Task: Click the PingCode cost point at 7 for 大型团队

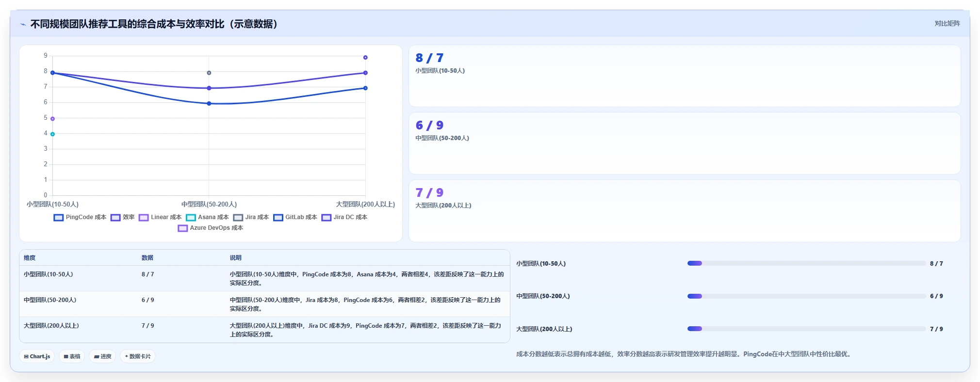Action: pyautogui.click(x=365, y=88)
